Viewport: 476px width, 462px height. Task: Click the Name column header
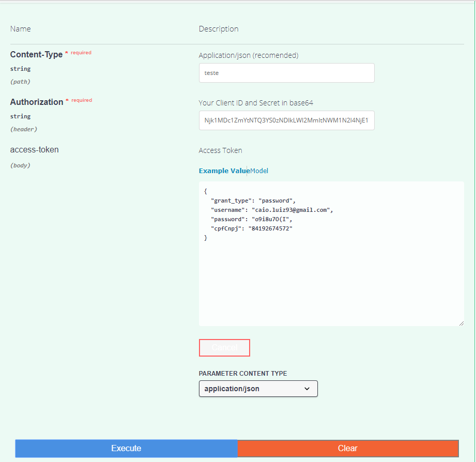pyautogui.click(x=20, y=28)
